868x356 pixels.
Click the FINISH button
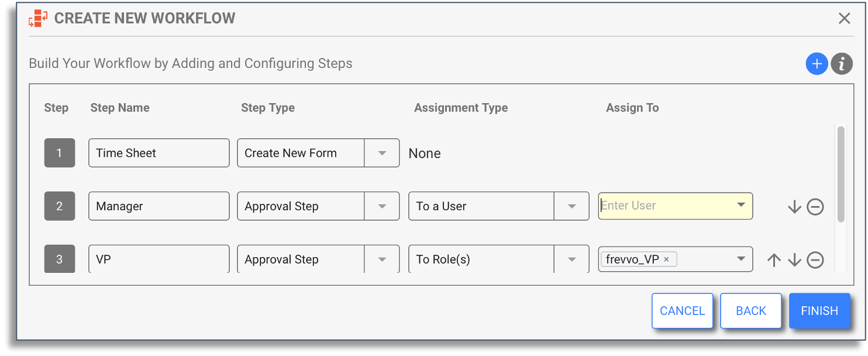(819, 311)
